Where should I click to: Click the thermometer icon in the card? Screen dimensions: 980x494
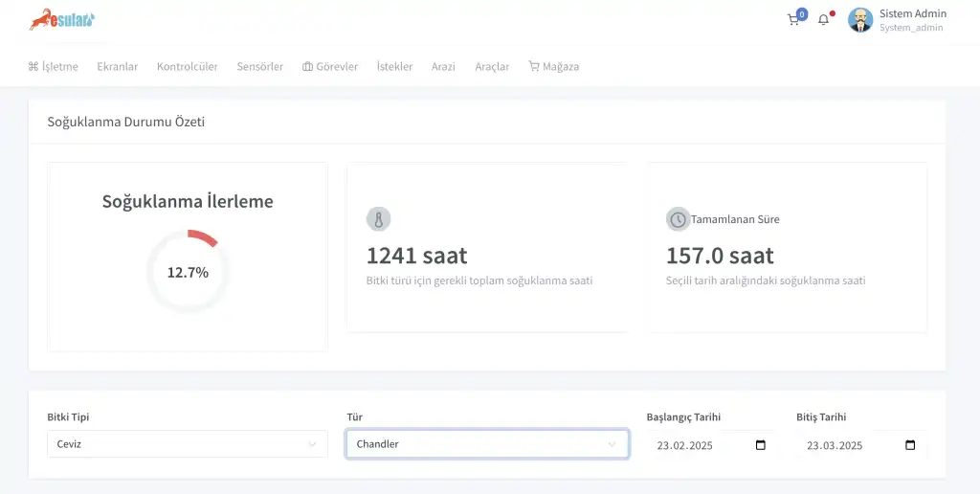pos(378,219)
